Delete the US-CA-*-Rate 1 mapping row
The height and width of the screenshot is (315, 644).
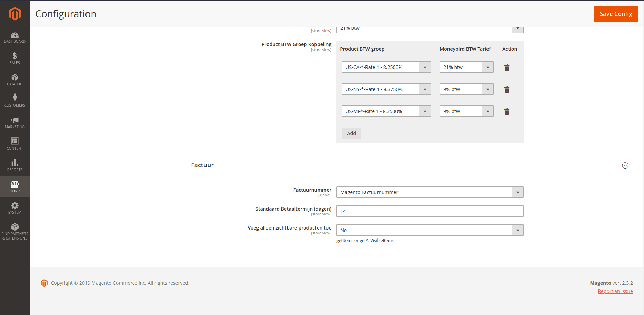506,67
